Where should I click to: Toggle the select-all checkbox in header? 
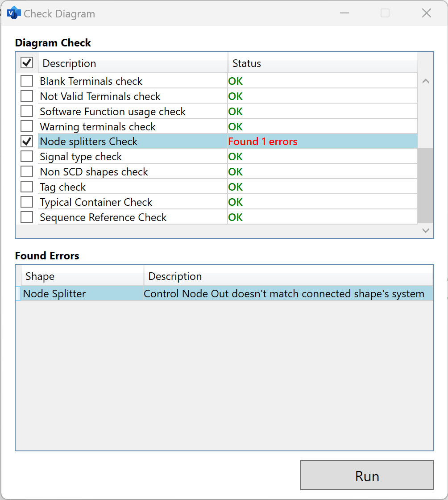pyautogui.click(x=27, y=62)
